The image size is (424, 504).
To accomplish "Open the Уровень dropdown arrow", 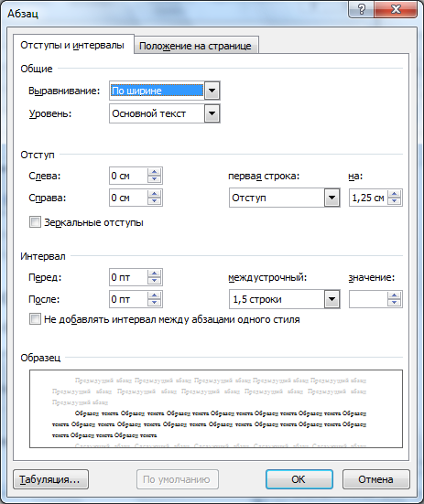I will tap(212, 113).
